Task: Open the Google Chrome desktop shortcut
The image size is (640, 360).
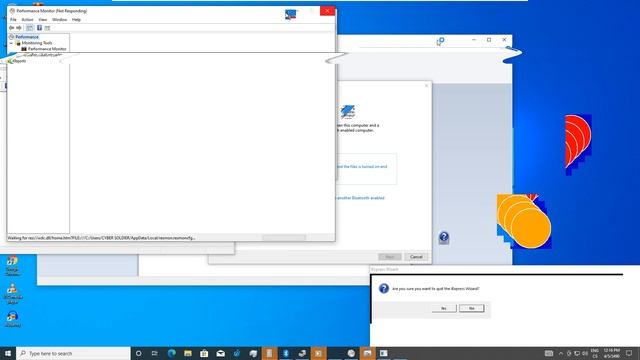Action: [x=12, y=266]
